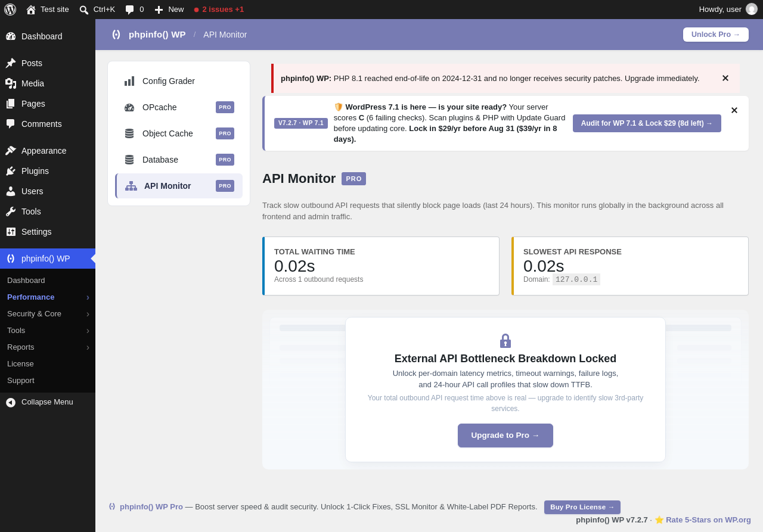
Task: Click the SLOWEST API RESPONSE label
Action: click(x=572, y=252)
